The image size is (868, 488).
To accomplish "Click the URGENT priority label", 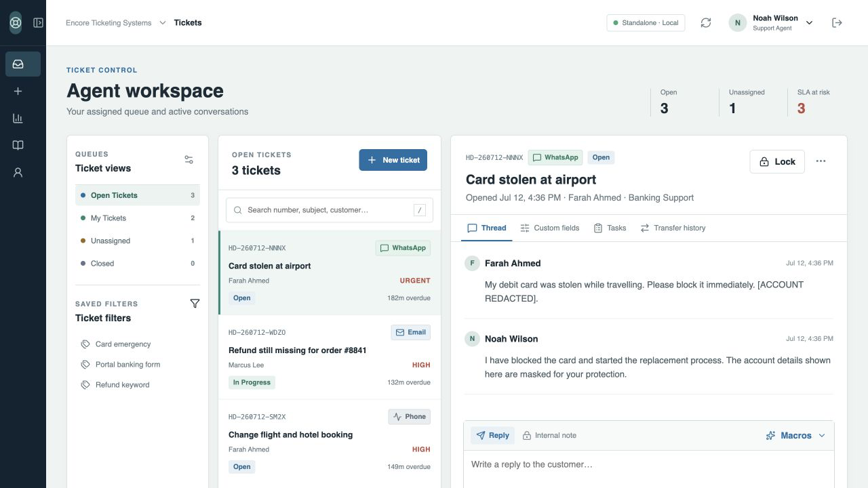I will (415, 281).
